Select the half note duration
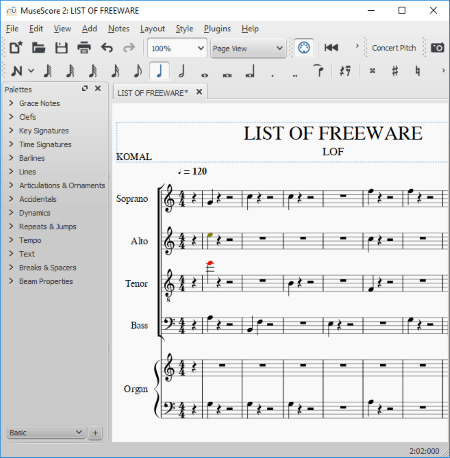 [x=182, y=71]
